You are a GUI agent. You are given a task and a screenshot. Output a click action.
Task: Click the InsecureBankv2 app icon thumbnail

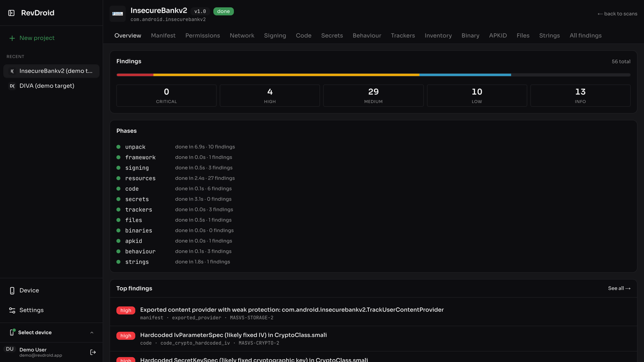(118, 14)
